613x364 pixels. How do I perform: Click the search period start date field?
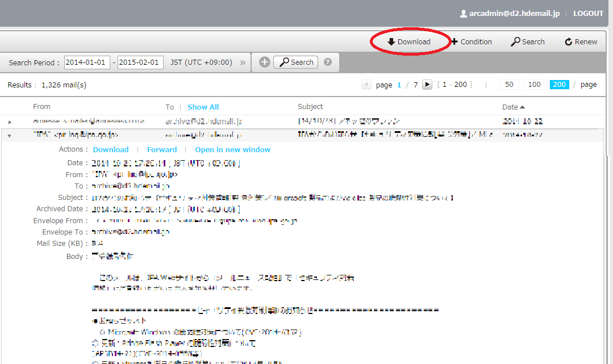click(87, 62)
